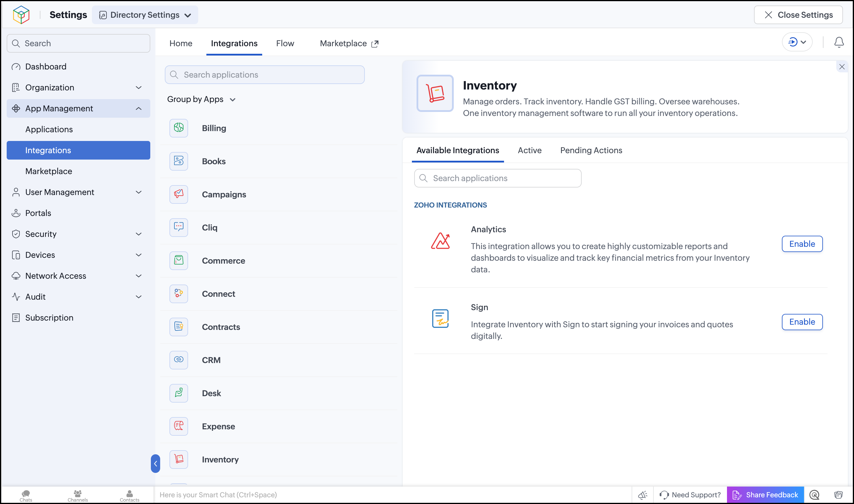This screenshot has height=504, width=854.
Task: Expand the Devices section
Action: pos(139,255)
